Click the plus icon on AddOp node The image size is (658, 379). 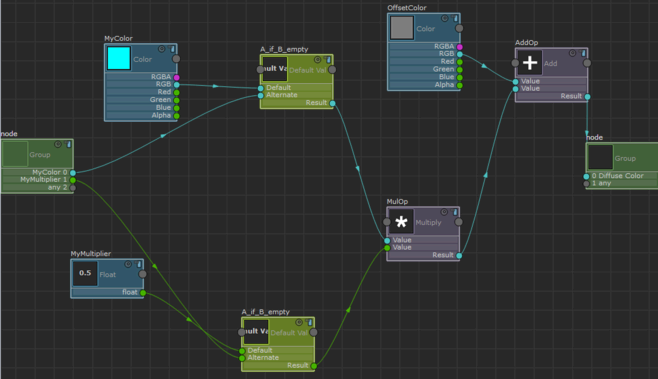[x=530, y=63]
